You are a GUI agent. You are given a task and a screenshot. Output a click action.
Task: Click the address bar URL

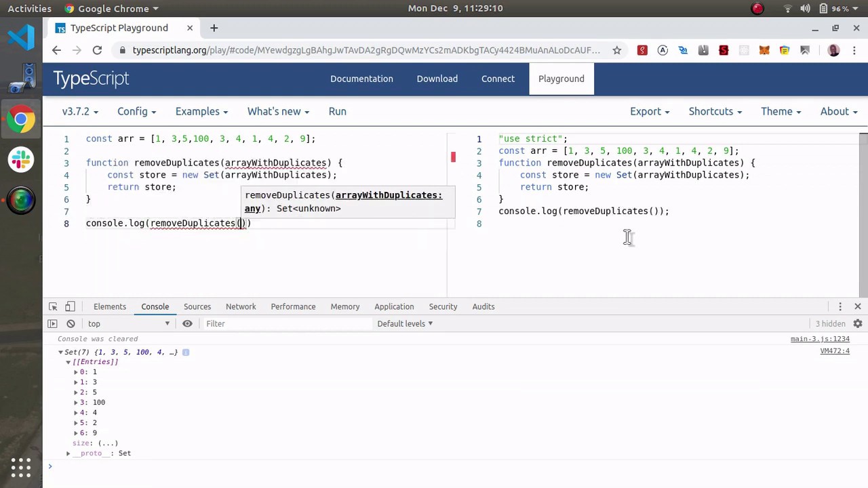366,50
